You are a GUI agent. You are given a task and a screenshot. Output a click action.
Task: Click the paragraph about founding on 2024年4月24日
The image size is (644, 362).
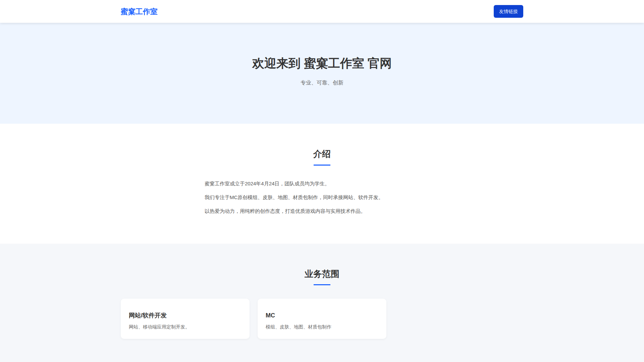(x=267, y=184)
